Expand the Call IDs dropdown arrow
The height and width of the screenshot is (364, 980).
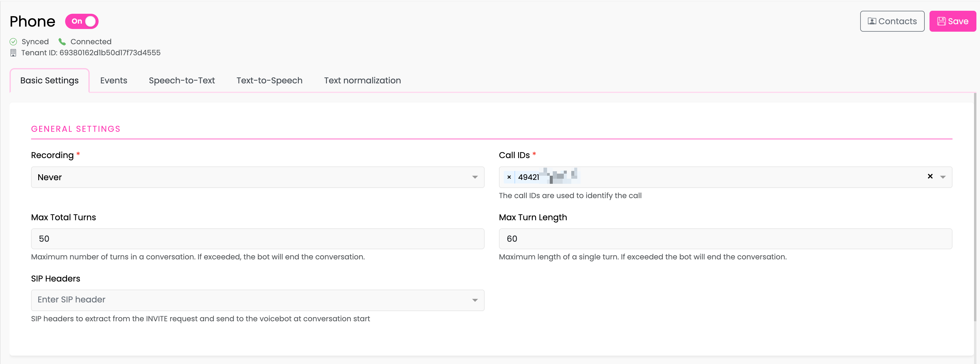click(x=943, y=177)
